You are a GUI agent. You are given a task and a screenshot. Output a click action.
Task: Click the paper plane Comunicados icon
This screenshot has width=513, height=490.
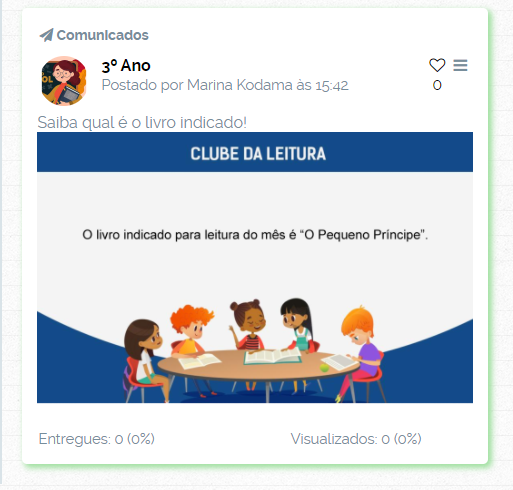(46, 35)
